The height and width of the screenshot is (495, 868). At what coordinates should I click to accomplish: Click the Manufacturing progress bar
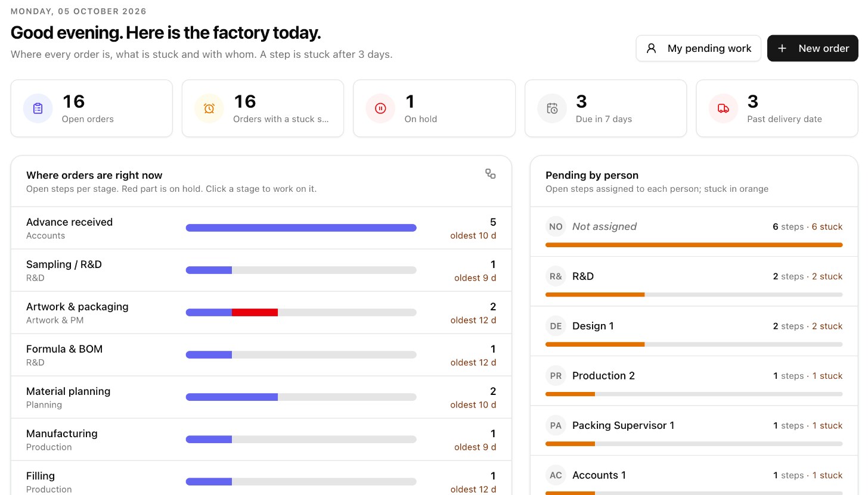coord(301,439)
